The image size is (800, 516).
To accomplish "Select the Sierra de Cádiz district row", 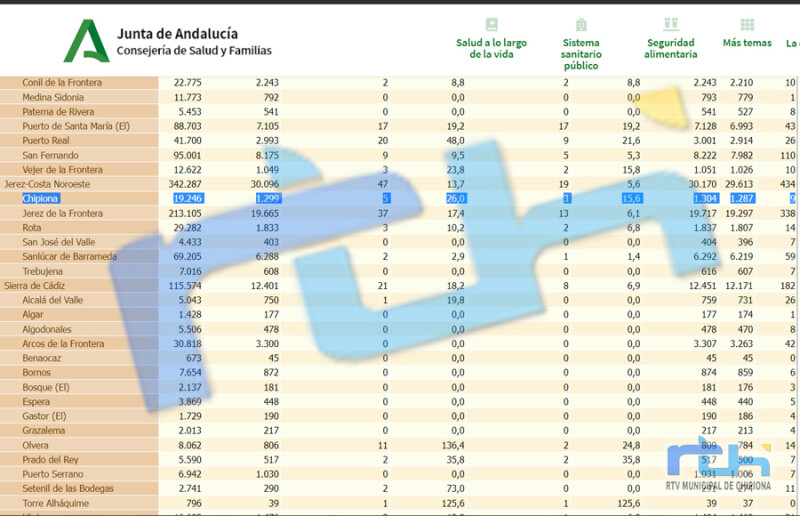I will pos(400,286).
